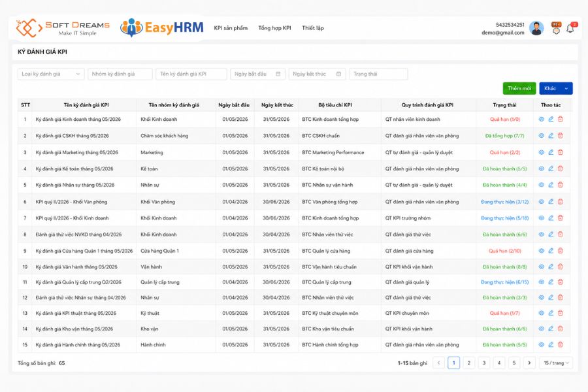
Task: Click the Tên kỳ đánh giá KPI column header
Action: tap(86, 105)
